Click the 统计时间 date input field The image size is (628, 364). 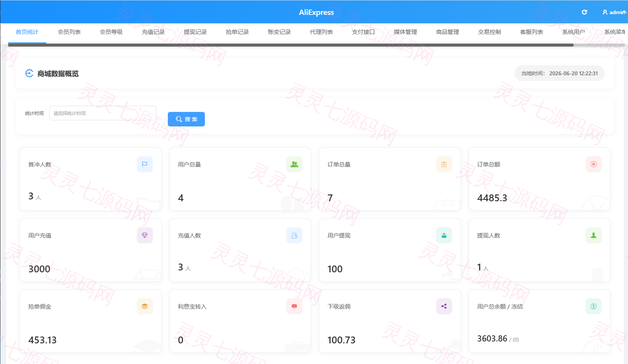pos(103,113)
